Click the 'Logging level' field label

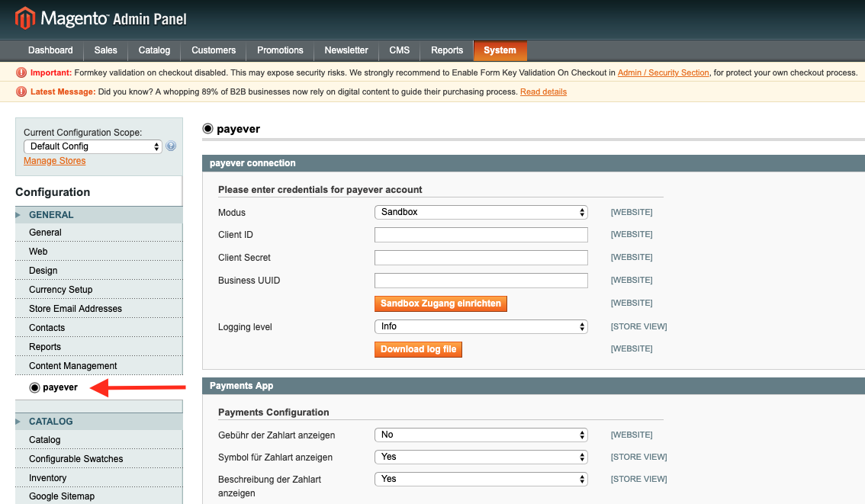245,327
